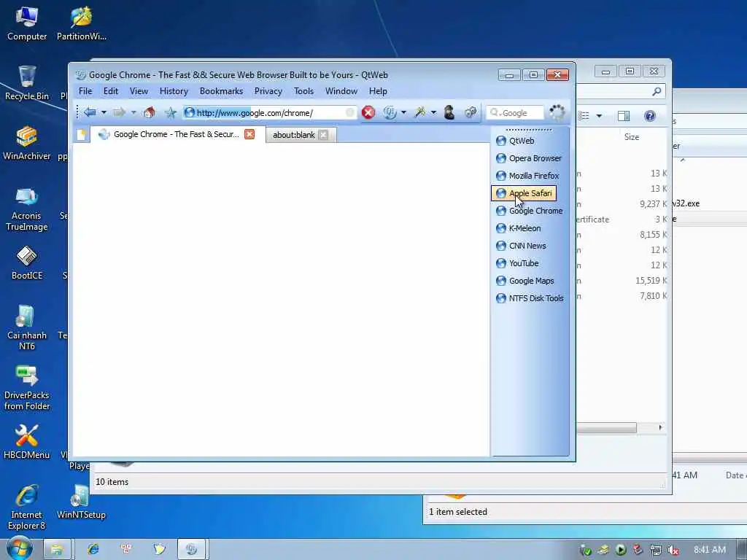This screenshot has width=747, height=560.
Task: Click DriverPacks from Folder desktop icon
Action: [27, 388]
